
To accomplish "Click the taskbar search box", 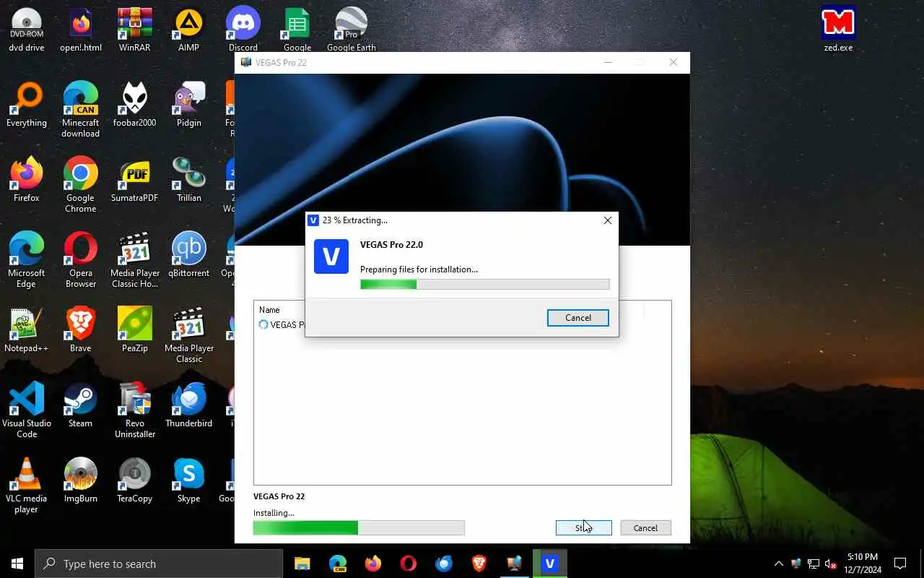I will point(159,564).
